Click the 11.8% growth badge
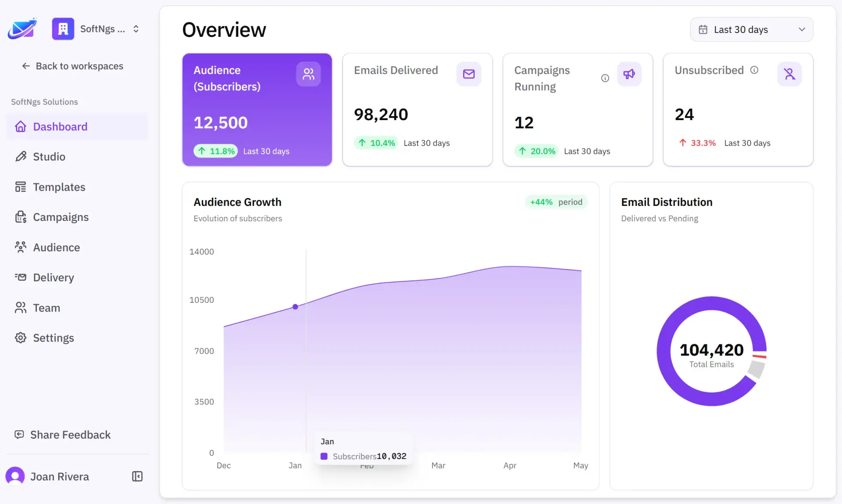The width and height of the screenshot is (842, 504). (x=216, y=151)
